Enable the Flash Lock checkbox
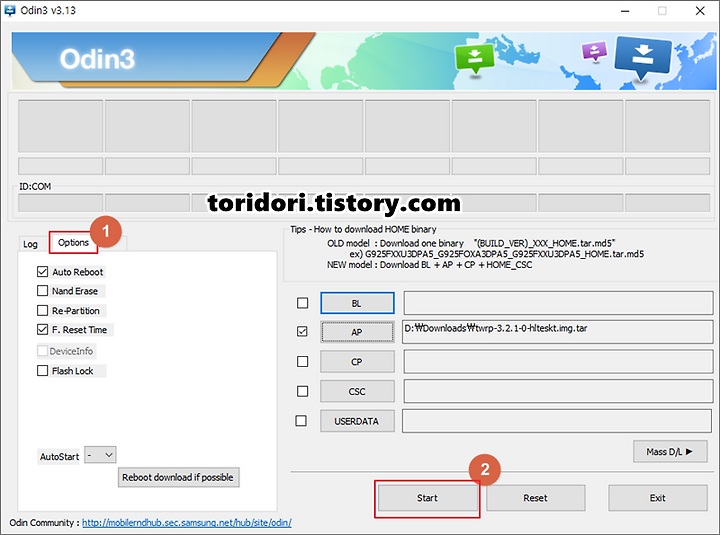Screen dimensions: 720x535 click(x=43, y=370)
